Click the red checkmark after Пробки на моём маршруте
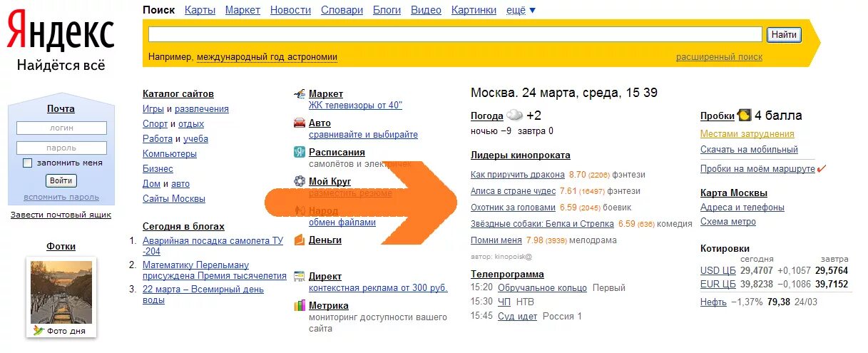Image resolution: width=868 pixels, height=353 pixels. point(822,169)
